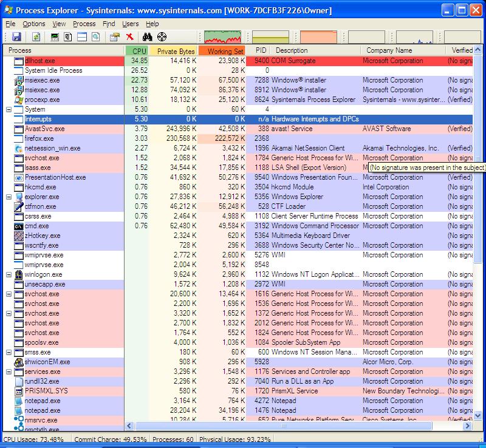486x448 pixels.
Task: Sort by the Description column header
Action: [x=315, y=50]
